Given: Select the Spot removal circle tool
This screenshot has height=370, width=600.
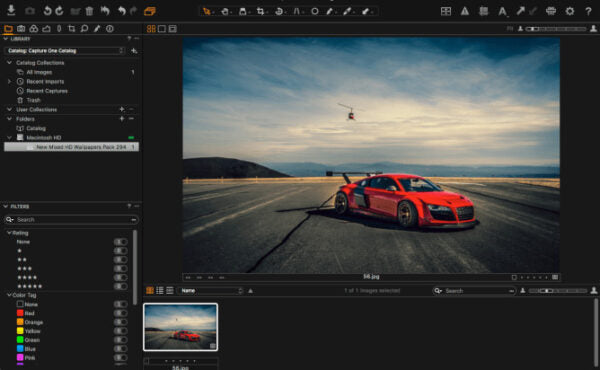Looking at the screenshot, I should pyautogui.click(x=315, y=11).
